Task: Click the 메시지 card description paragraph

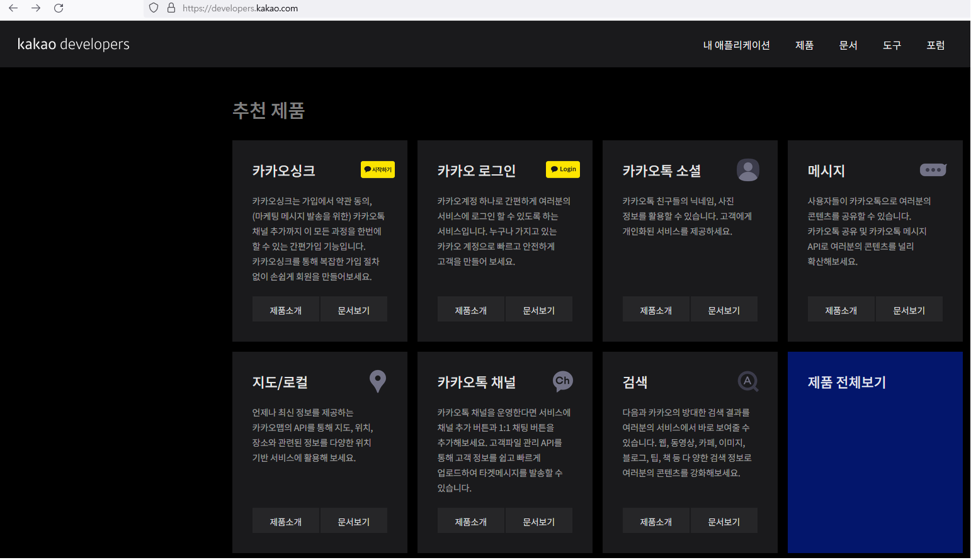Action: (x=870, y=232)
